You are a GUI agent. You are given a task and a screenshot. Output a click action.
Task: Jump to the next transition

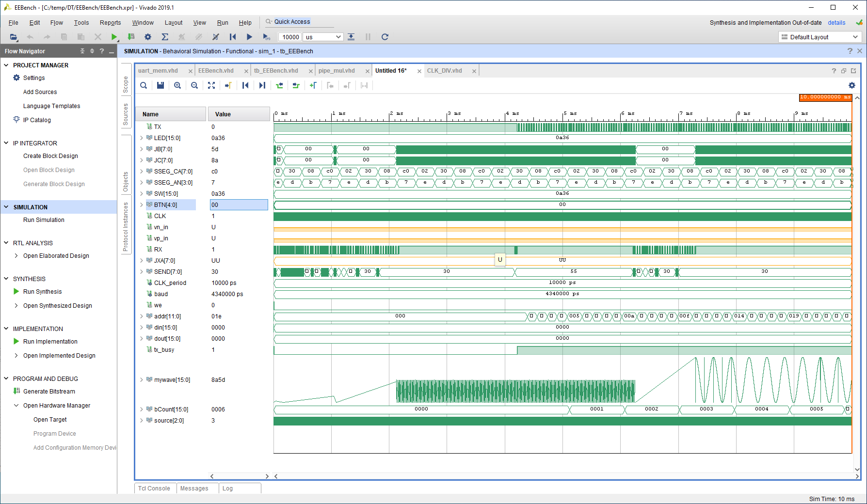(x=296, y=85)
